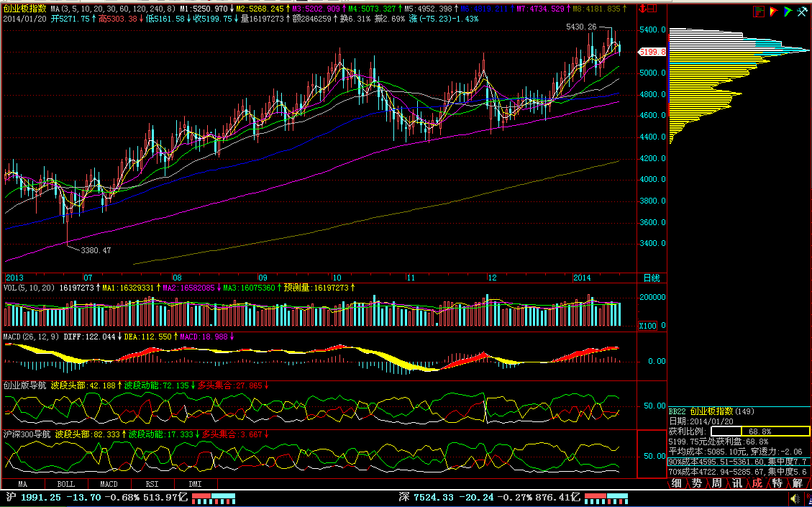The width and height of the screenshot is (812, 507).
Task: Click the Shanghai index red-cyan breadth bar
Action: pos(214,498)
